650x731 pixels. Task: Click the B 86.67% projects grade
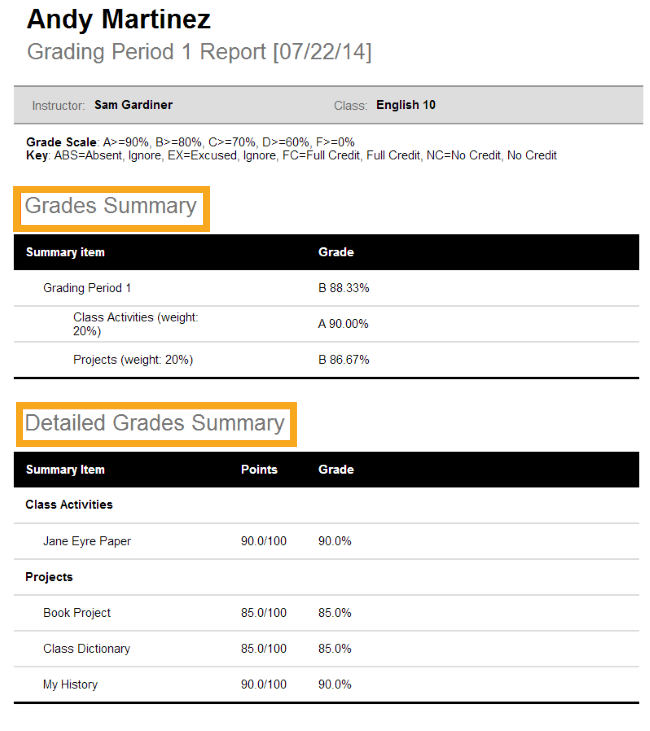344,360
